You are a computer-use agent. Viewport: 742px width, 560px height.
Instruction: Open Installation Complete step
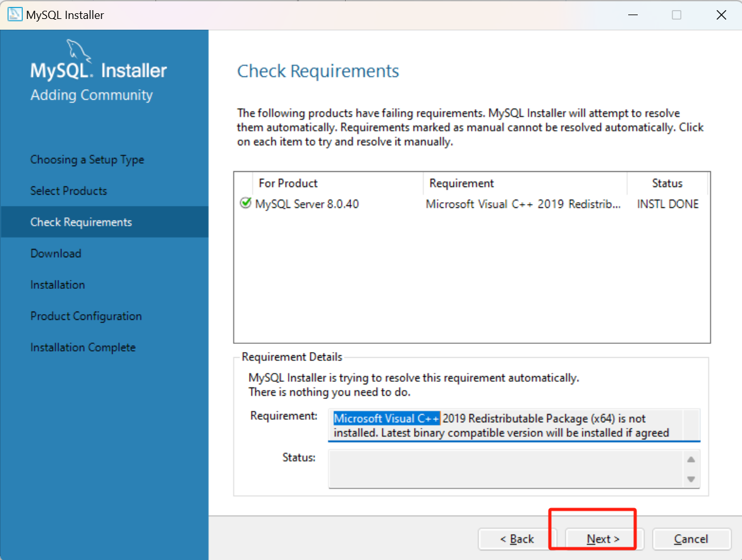83,347
